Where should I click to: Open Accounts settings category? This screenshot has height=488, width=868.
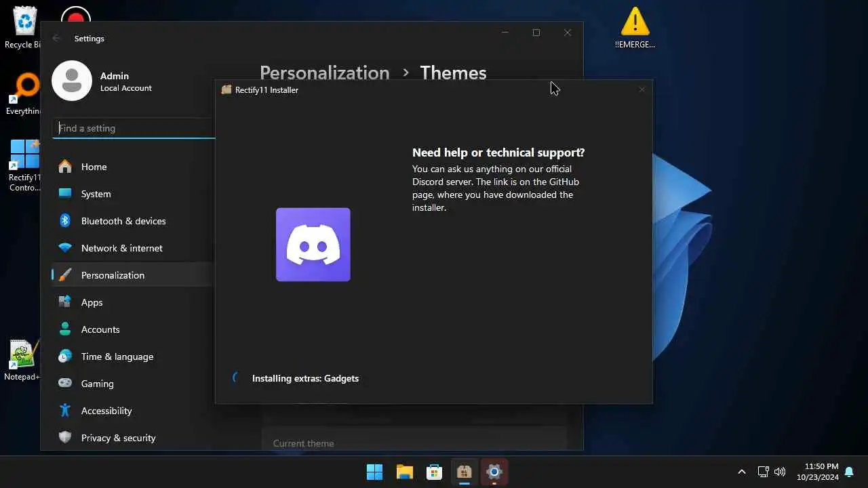[x=133, y=329]
